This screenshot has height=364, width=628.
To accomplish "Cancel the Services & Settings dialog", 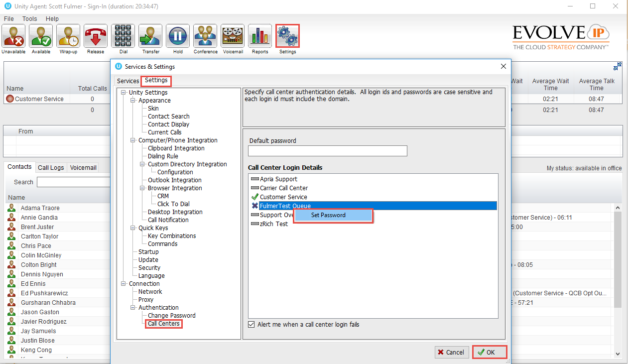I will [x=451, y=352].
